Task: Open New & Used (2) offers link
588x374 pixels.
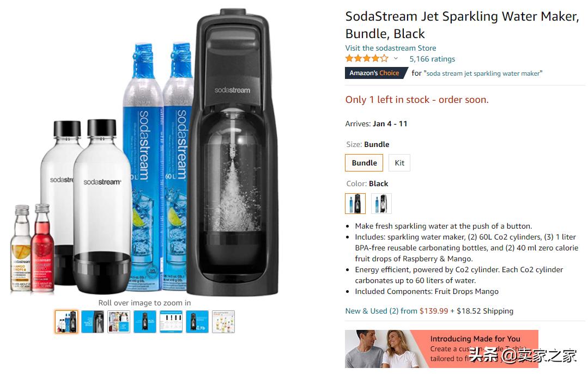Action: [381, 311]
